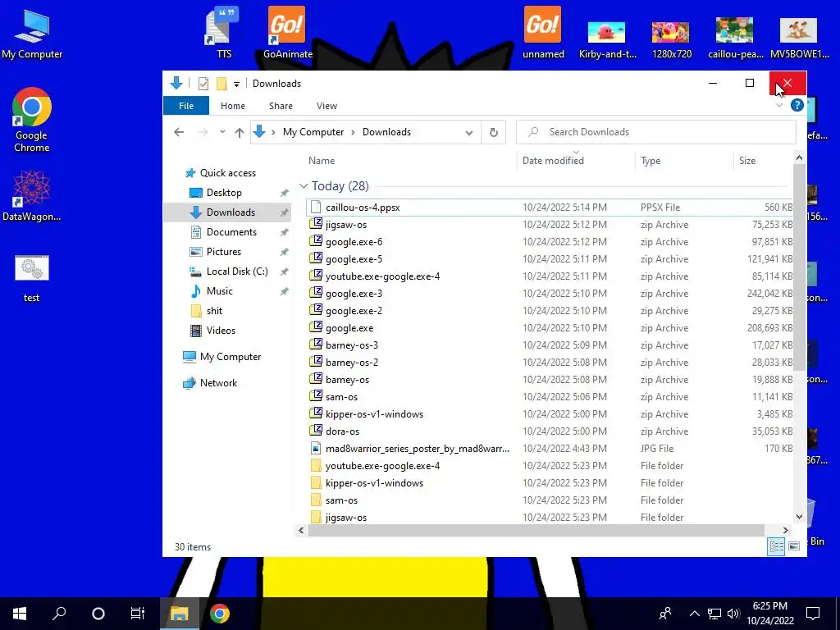Select the barney-os-3 zip archive

549,345
